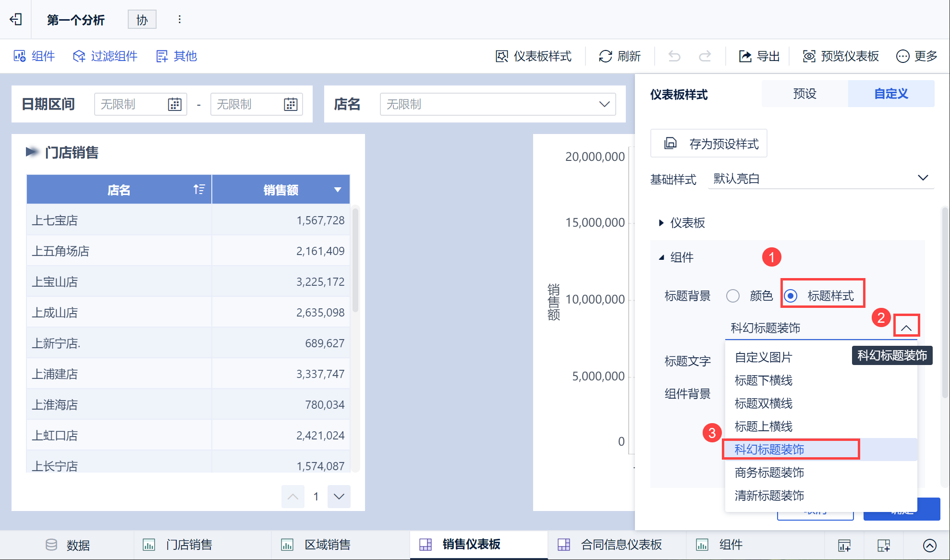Expand the 仪表板 section
The image size is (950, 560).
[682, 223]
